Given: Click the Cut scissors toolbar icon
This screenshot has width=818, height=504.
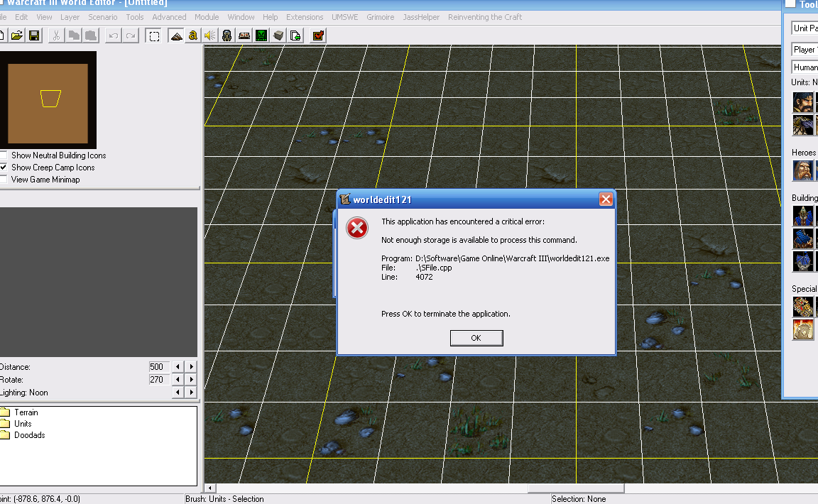Looking at the screenshot, I should (x=56, y=35).
